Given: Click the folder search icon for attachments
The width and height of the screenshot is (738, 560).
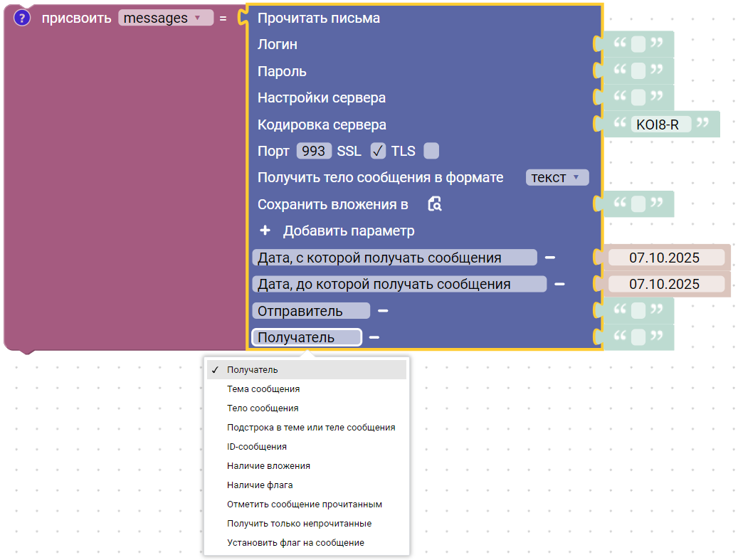Looking at the screenshot, I should tap(434, 205).
